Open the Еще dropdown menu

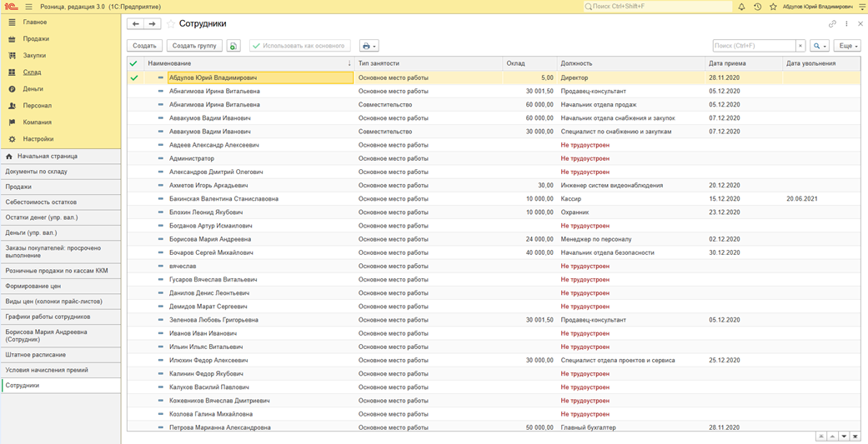(x=846, y=46)
